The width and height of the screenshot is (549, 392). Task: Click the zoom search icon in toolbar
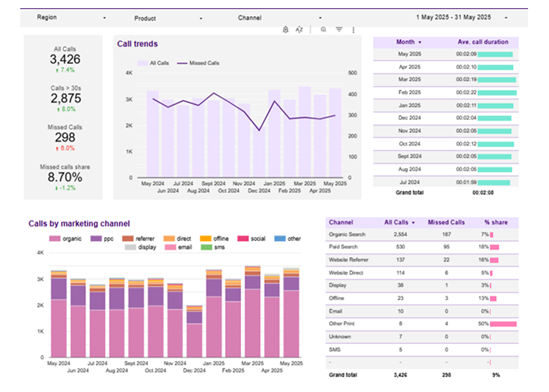[323, 29]
